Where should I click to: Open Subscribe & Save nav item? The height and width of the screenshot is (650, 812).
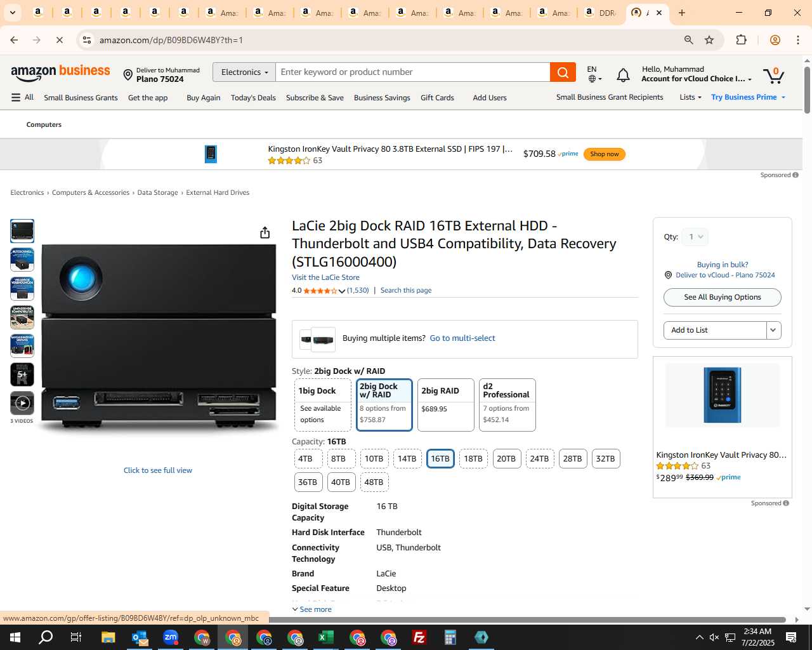[315, 98]
